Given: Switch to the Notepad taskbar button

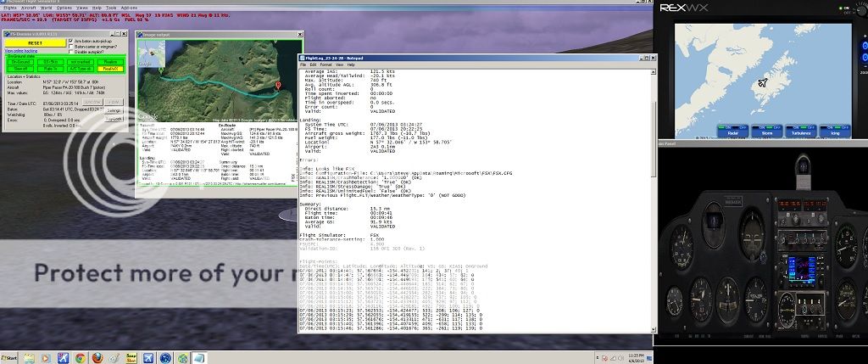Looking at the screenshot, I should pos(199,358).
